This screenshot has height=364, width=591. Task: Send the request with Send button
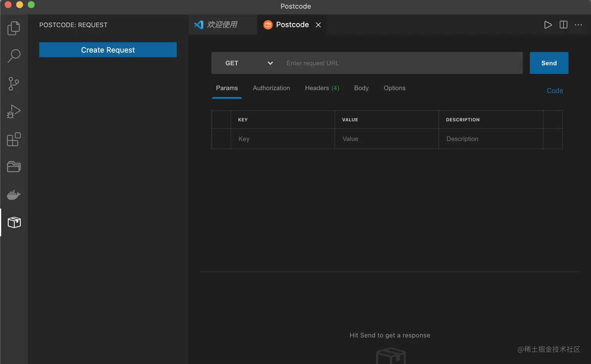[549, 63]
